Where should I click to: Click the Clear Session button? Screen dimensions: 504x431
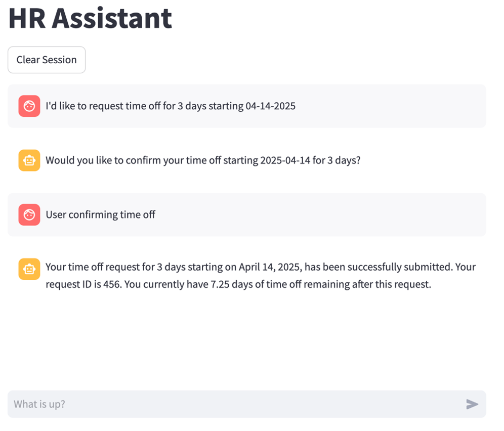point(47,60)
